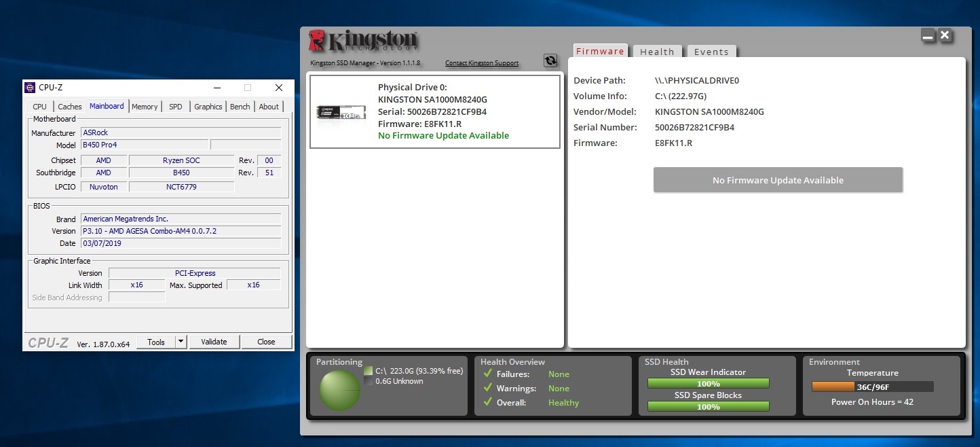This screenshot has height=447, width=980.
Task: Click the Overall Healthy status text
Action: click(563, 402)
